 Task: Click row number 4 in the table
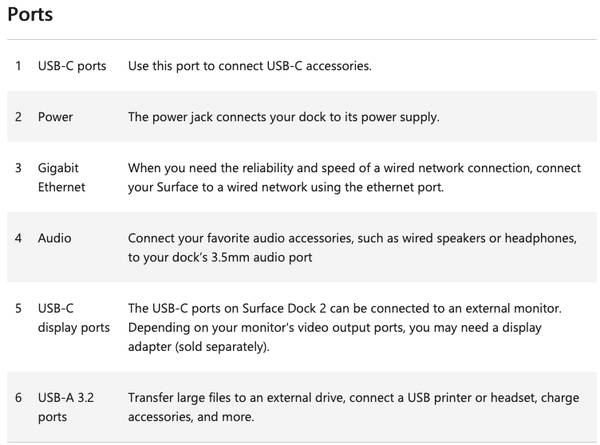tap(18, 238)
